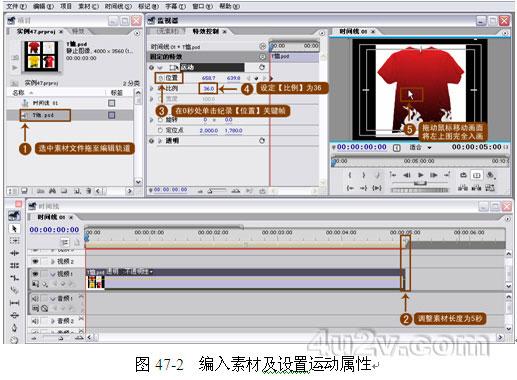Select the Rolling Edit tool in the toolbox
Viewport: 517px width, 380px height.
coord(14,265)
